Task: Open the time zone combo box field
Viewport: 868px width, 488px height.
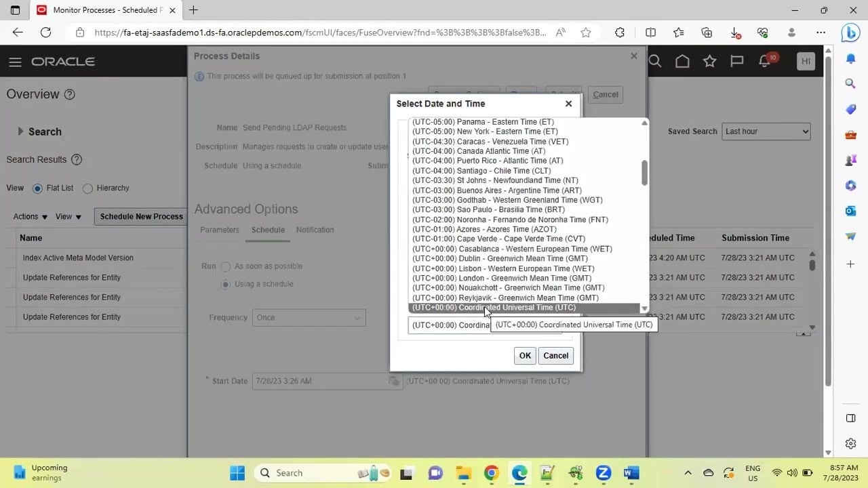Action: (485, 325)
